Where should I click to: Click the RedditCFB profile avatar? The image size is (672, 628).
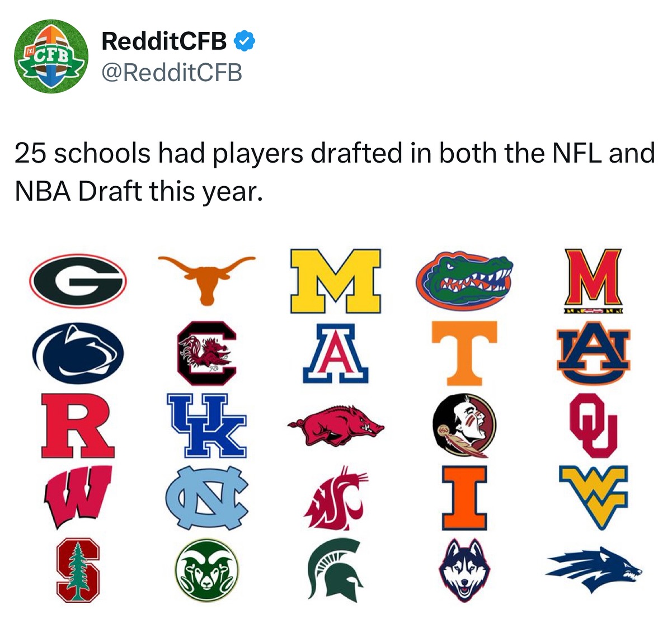pyautogui.click(x=51, y=56)
